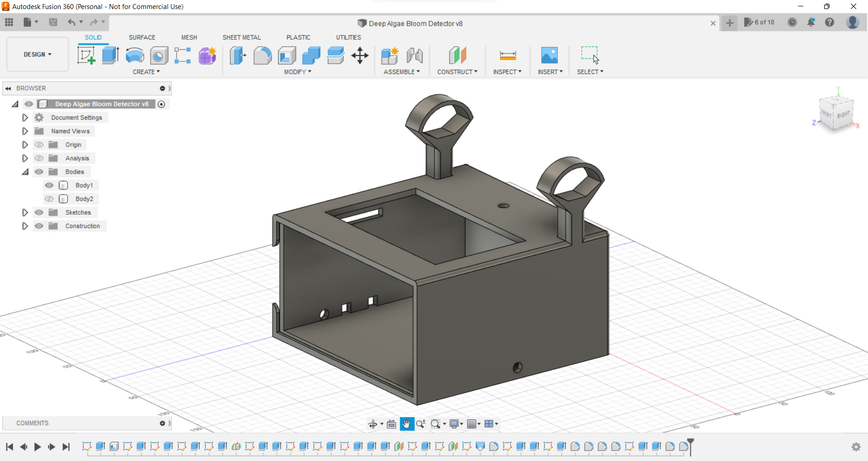Select the Fillet tool in Modify
Viewport: 868px width, 461px height.
pyautogui.click(x=262, y=56)
